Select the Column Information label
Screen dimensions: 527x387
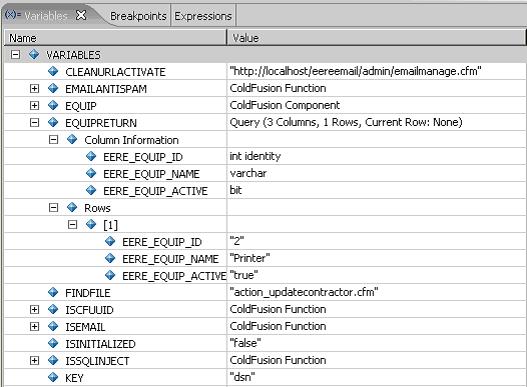[131, 140]
